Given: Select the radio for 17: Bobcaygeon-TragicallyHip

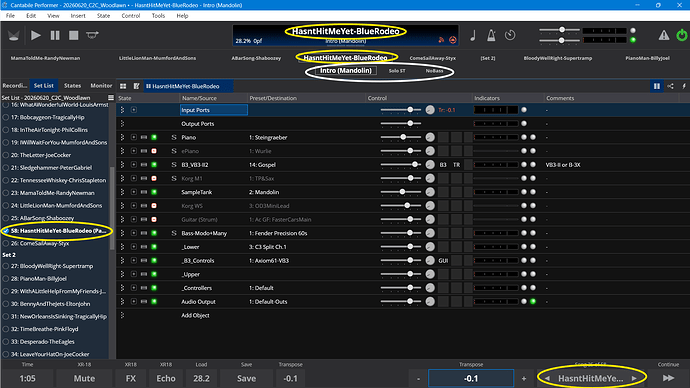Looking at the screenshot, I should pyautogui.click(x=6, y=117).
